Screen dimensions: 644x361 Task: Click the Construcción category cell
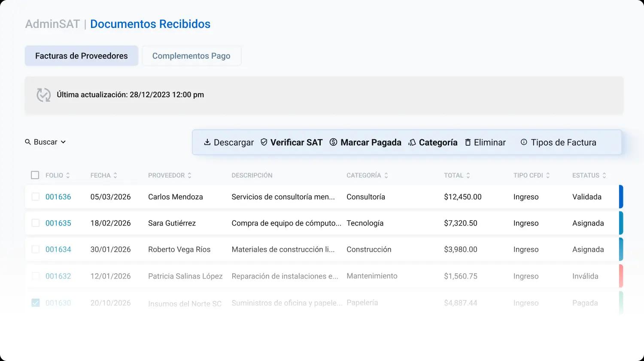coord(369,249)
